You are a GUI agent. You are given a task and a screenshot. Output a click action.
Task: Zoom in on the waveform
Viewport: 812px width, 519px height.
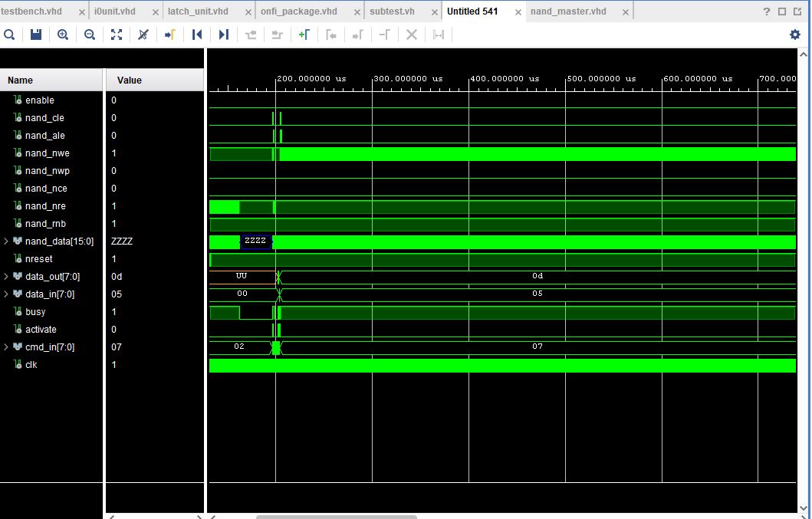[x=63, y=34]
